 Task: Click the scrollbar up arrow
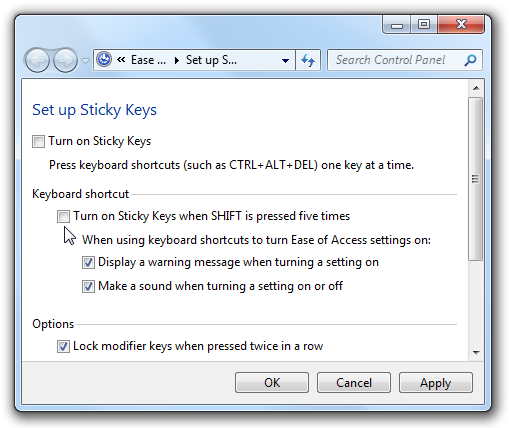[476, 88]
